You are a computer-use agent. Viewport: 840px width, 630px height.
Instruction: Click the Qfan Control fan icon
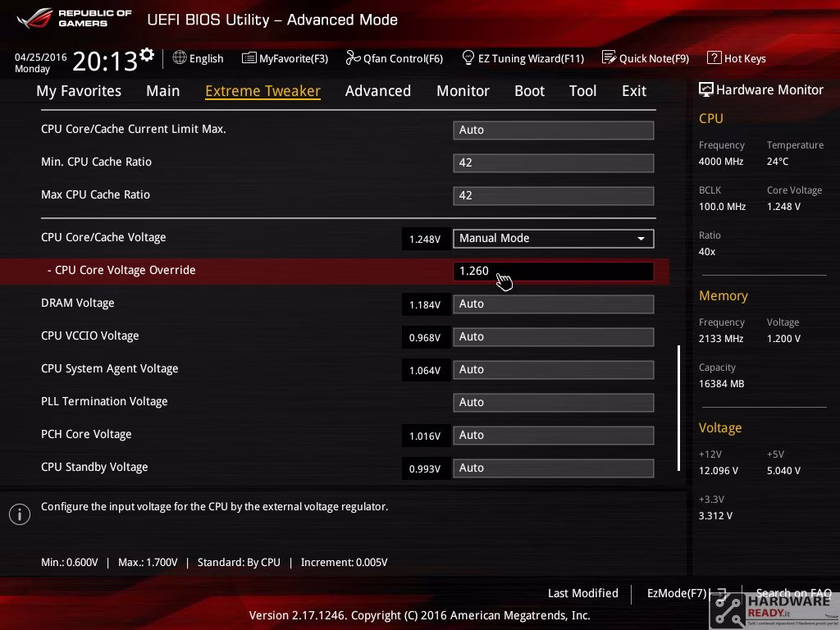coord(353,57)
